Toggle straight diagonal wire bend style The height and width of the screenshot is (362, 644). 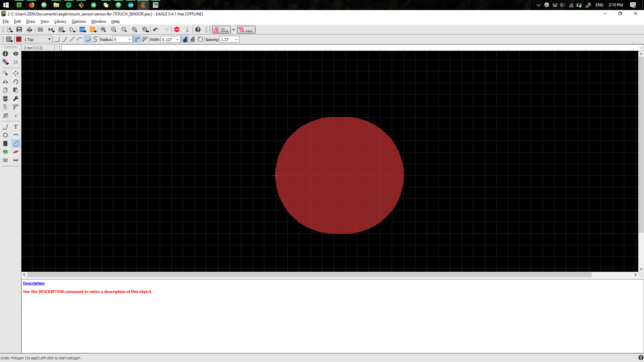72,39
